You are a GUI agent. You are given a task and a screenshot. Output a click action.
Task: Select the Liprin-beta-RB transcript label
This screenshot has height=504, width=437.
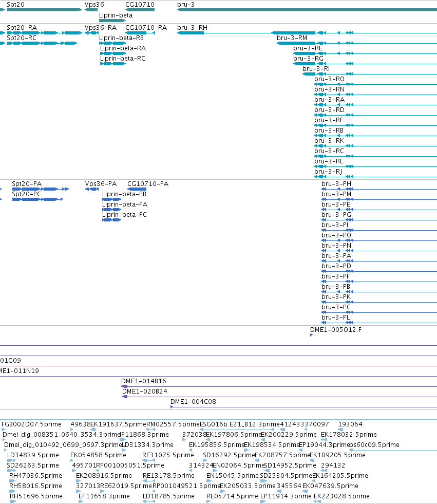pos(122,38)
